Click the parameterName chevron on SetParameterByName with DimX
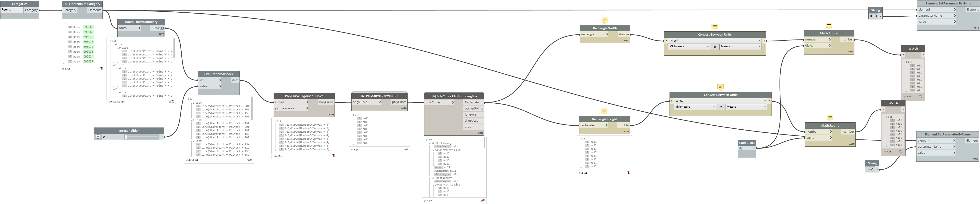 (955, 16)
